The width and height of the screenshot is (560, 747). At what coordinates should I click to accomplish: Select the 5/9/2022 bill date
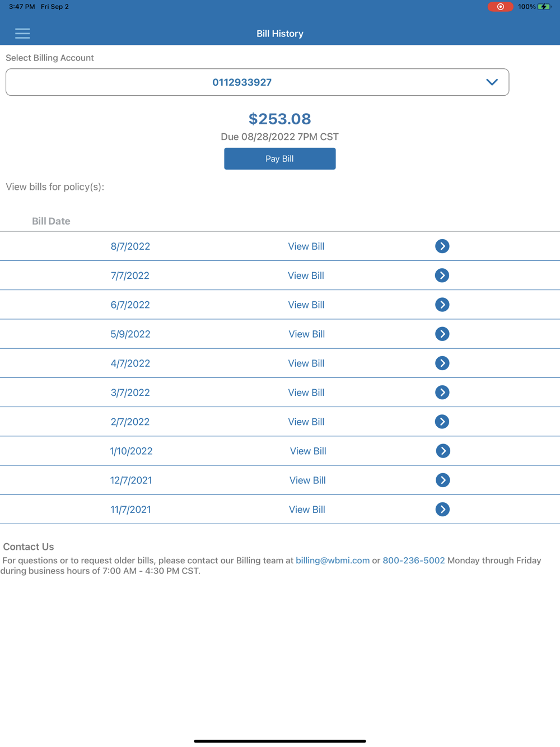[130, 334]
